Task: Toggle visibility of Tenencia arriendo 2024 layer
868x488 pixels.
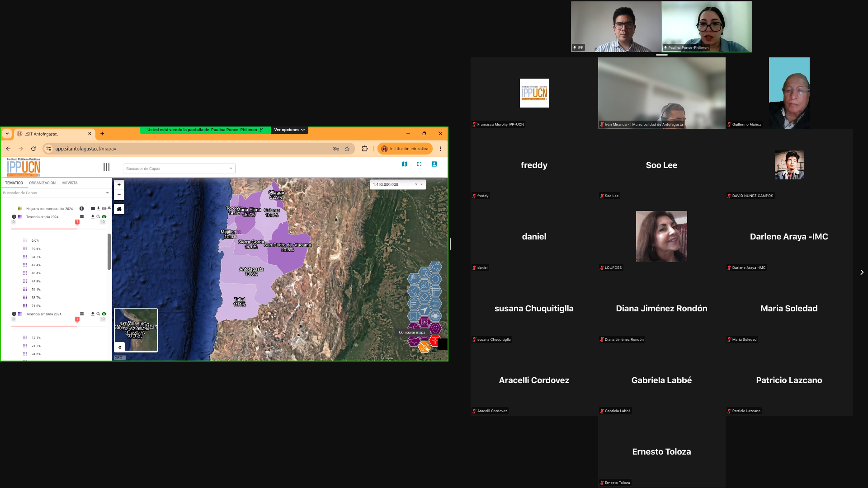Action: [x=104, y=314]
